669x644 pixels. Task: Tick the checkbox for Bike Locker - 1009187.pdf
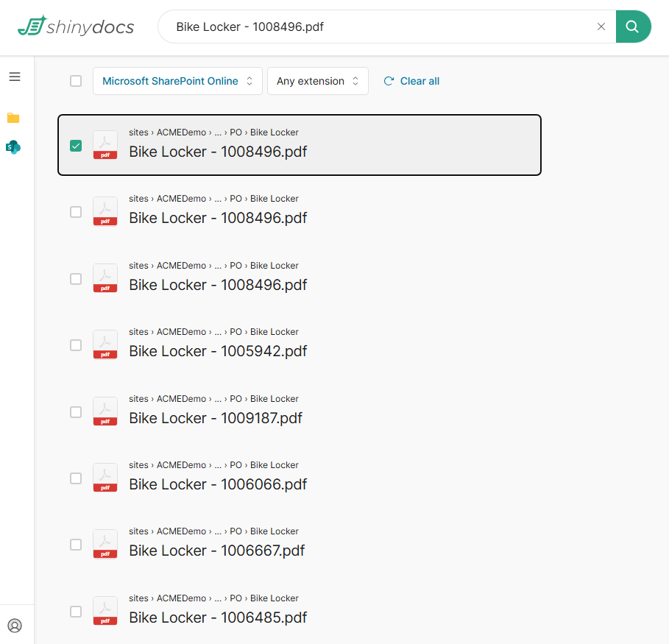(76, 412)
